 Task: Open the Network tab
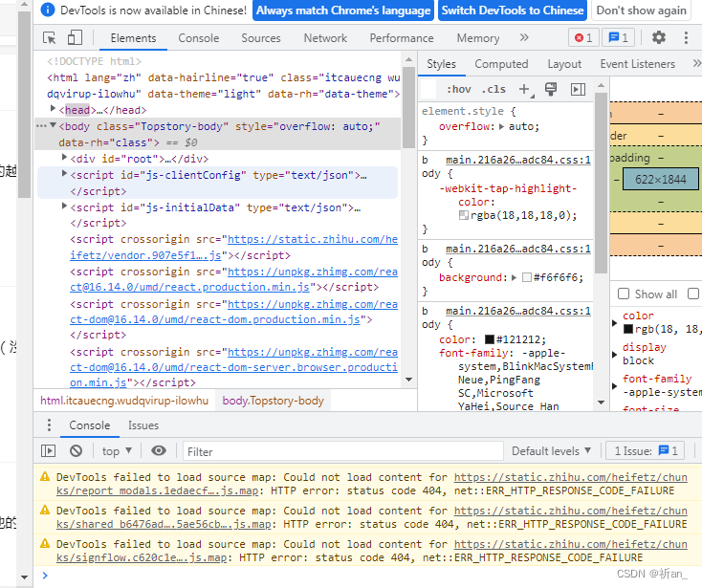[x=325, y=38]
